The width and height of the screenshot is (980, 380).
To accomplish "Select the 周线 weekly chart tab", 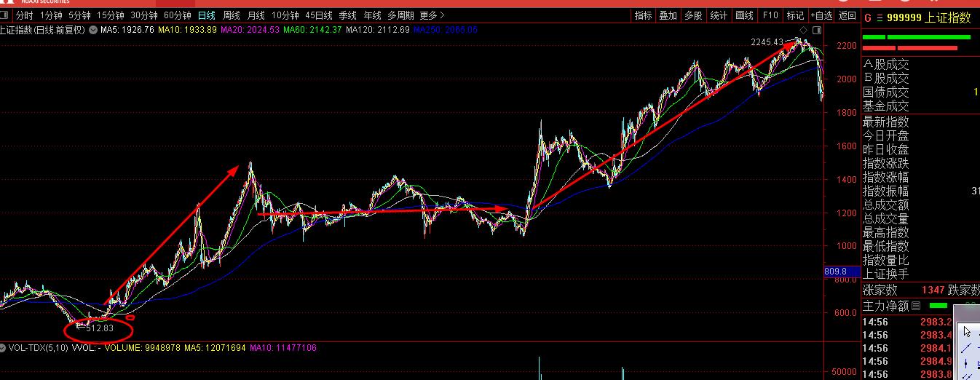I will [x=231, y=15].
